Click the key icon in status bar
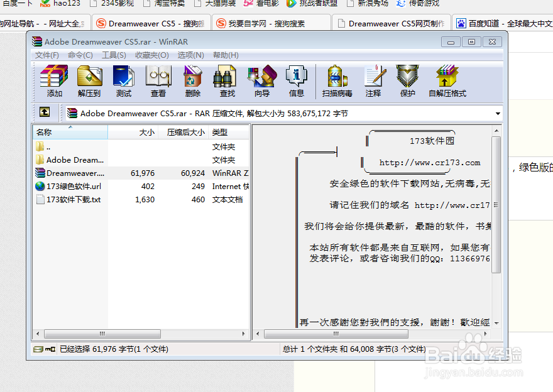This screenshot has width=553, height=392. click(x=50, y=349)
